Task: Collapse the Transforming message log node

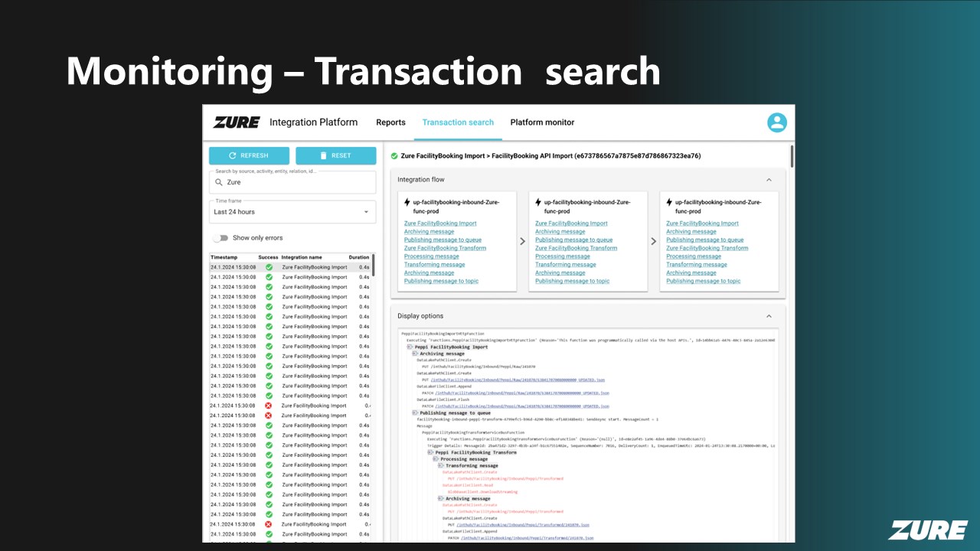Action: [441, 465]
